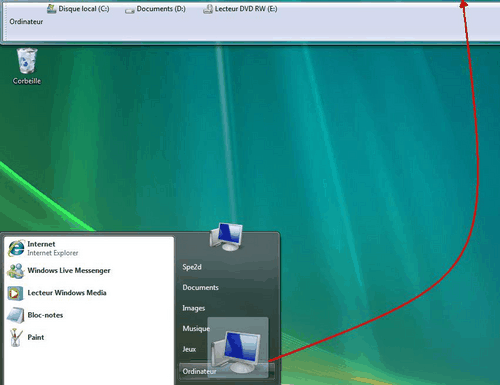Click the user account picture atop the Start menu
This screenshot has width=500, height=385.
click(226, 237)
